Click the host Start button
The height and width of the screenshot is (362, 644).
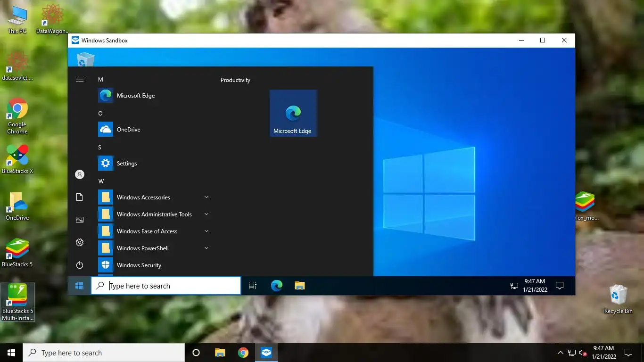(11, 353)
